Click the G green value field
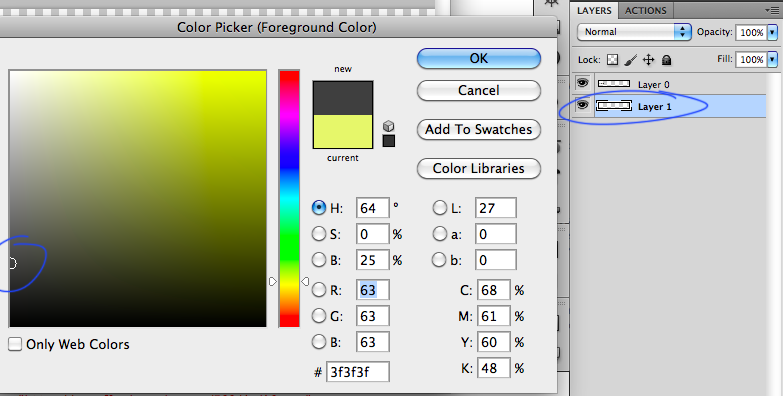The height and width of the screenshot is (396, 783). 372,316
